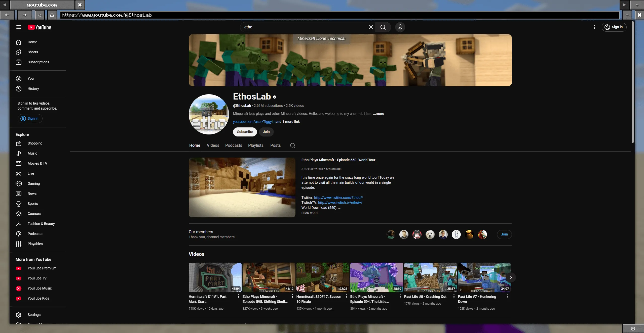Focus the browser URL address bar
Image resolution: width=644 pixels, height=333 pixels.
point(339,15)
